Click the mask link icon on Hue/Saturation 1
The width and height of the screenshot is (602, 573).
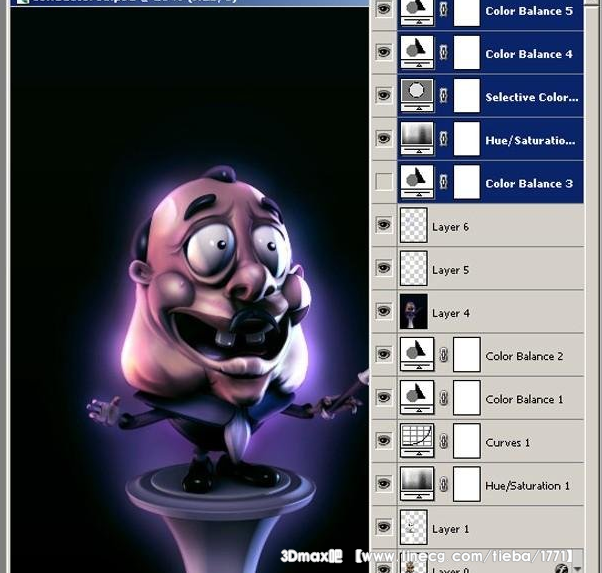pos(443,484)
